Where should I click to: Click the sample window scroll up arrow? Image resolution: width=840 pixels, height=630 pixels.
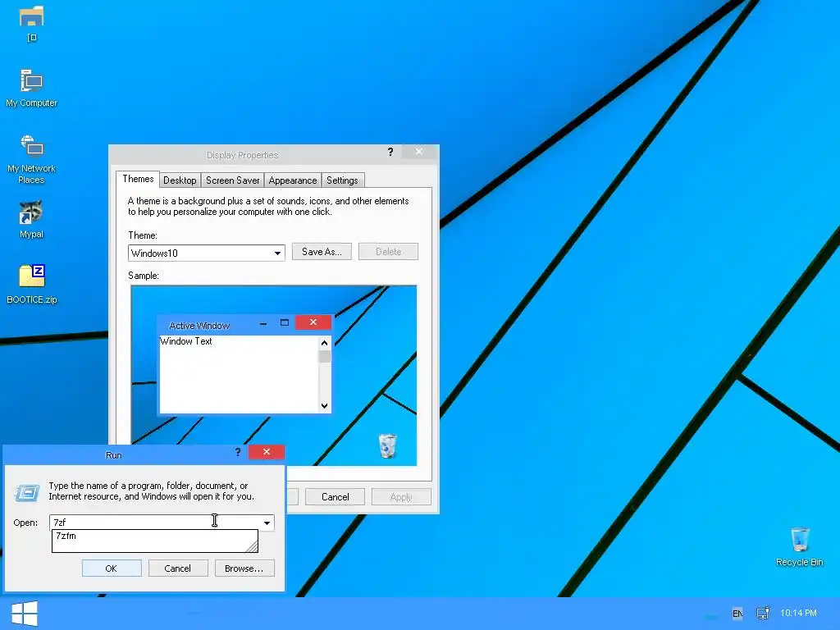[324, 343]
